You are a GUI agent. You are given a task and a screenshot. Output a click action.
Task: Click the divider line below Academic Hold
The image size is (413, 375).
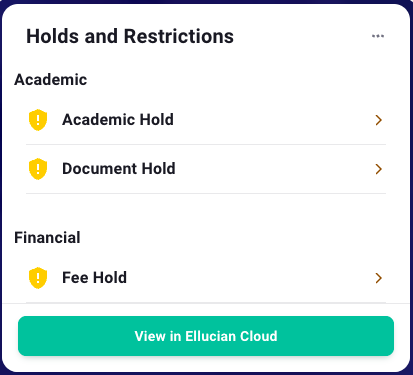coord(206,144)
